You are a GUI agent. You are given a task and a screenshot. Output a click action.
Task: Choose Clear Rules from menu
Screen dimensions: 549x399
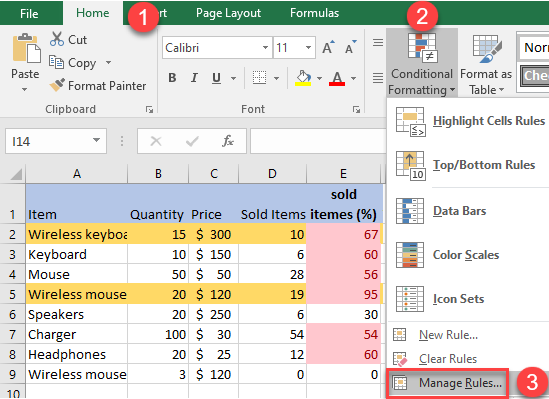coord(448,359)
